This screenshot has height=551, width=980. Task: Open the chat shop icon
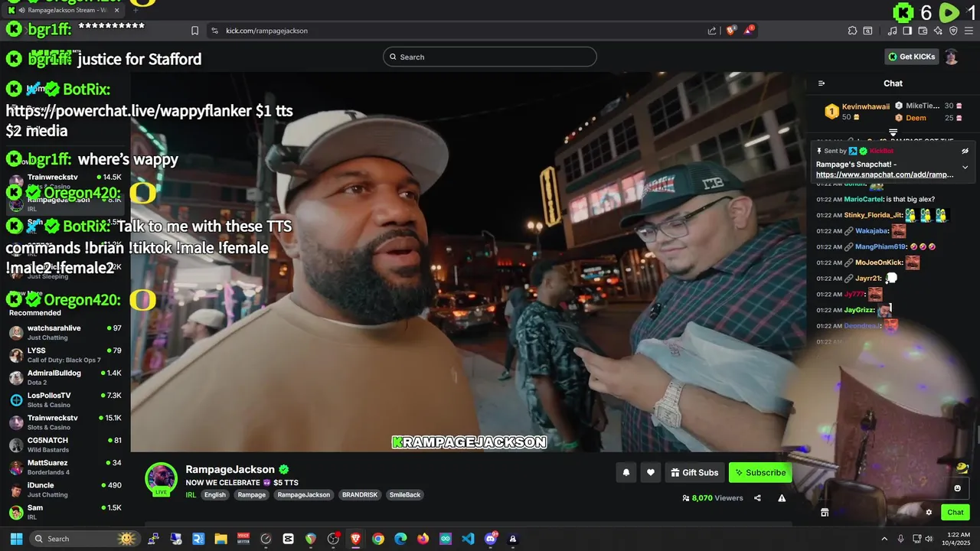[x=825, y=513]
